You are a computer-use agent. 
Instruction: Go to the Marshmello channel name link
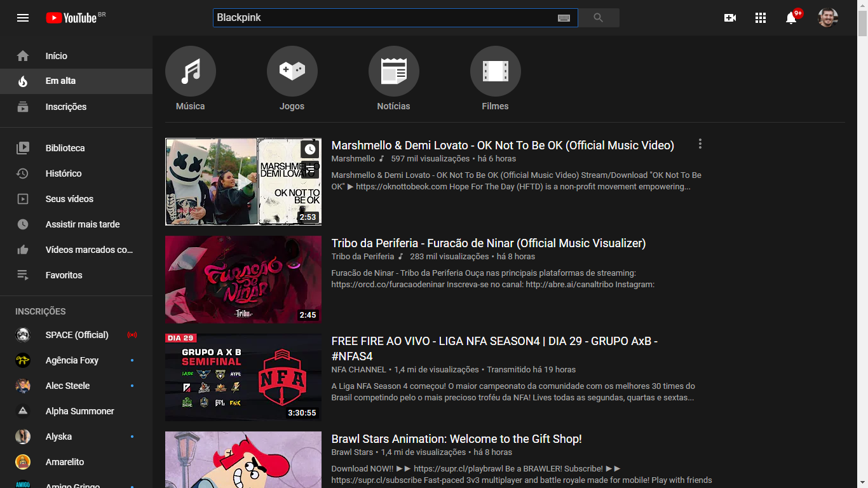tap(353, 159)
